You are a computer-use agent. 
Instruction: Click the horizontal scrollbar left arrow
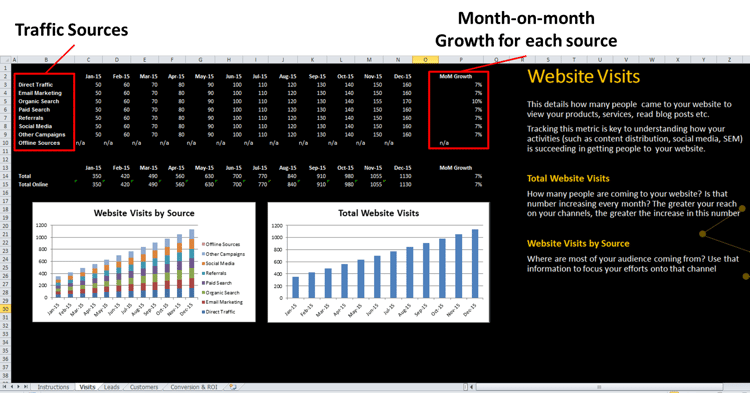point(472,387)
